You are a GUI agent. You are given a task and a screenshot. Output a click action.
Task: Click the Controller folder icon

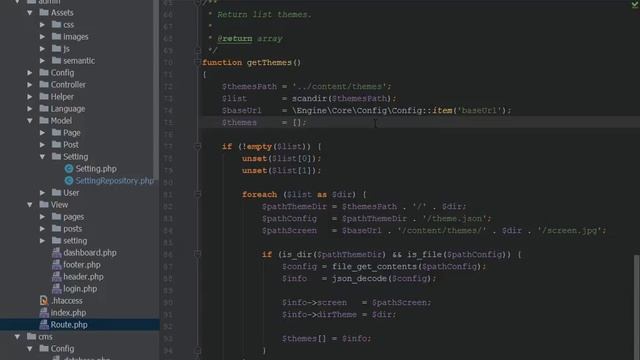44,84
